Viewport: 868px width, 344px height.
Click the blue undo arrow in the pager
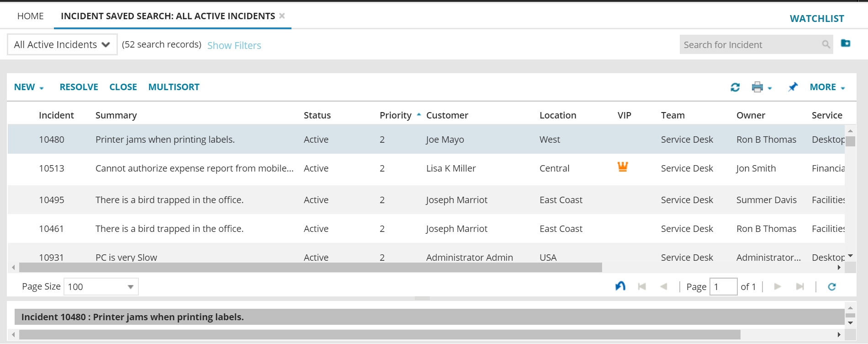(620, 286)
